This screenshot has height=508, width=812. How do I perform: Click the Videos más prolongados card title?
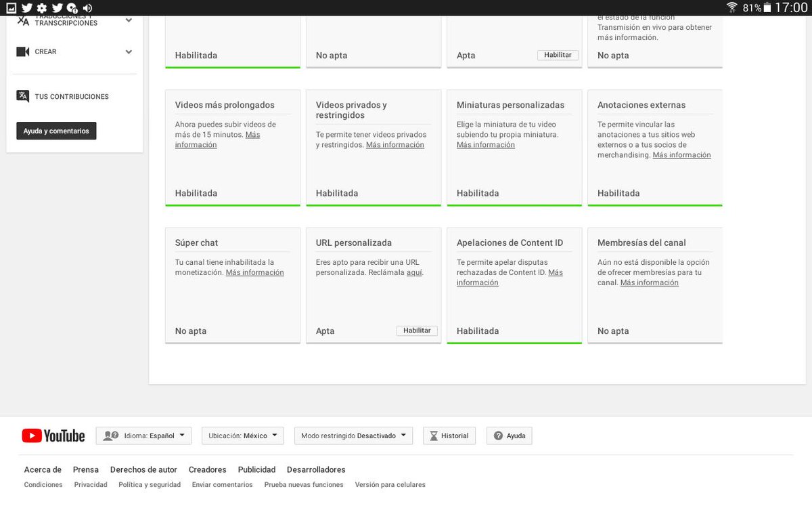tap(225, 105)
